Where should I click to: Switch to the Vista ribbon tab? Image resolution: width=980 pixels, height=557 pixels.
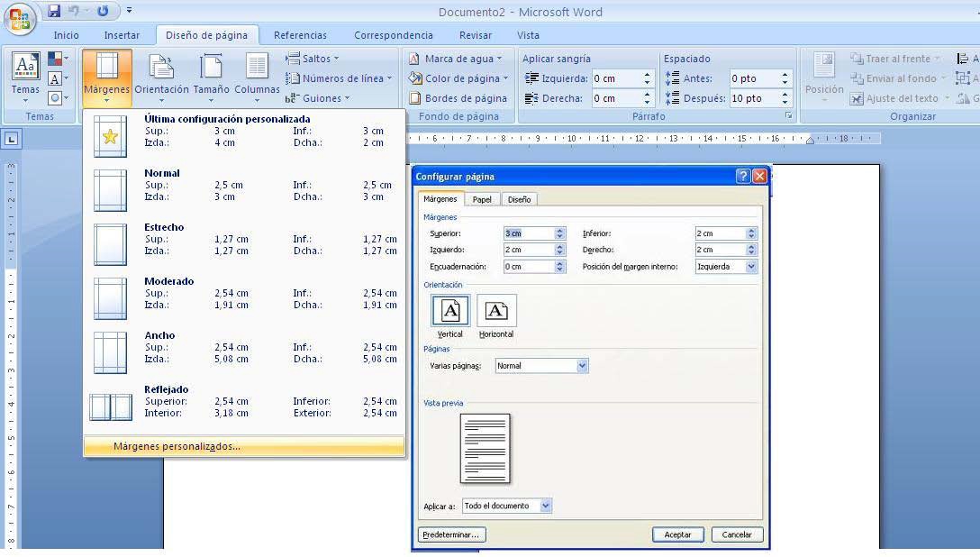point(528,36)
